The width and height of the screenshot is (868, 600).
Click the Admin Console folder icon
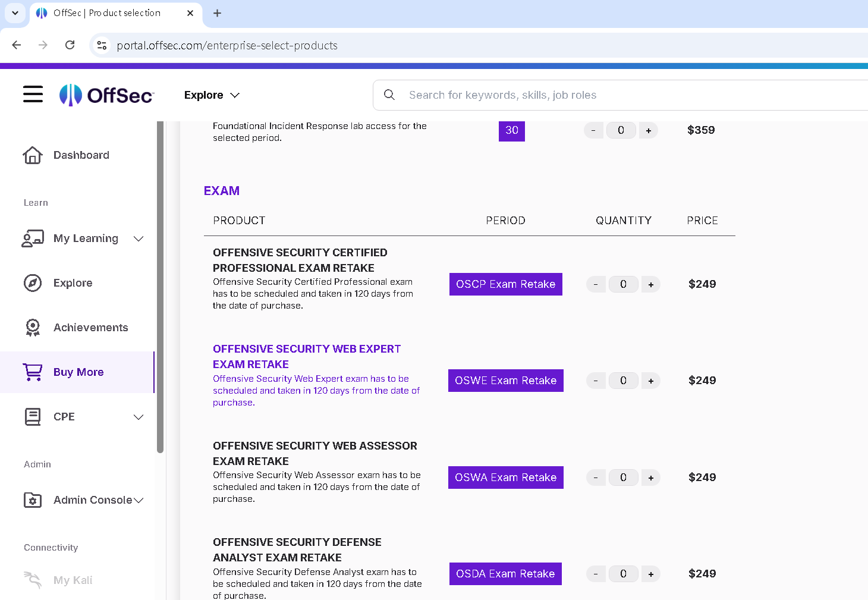[x=33, y=500]
